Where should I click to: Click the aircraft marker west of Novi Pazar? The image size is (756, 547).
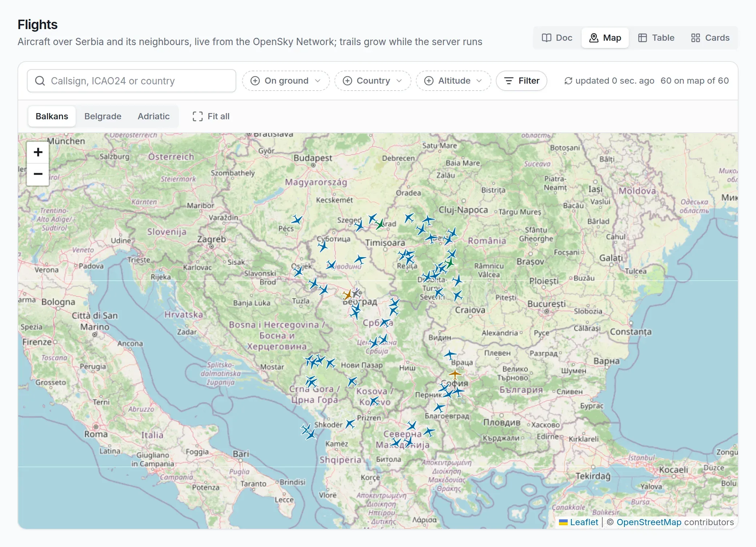pyautogui.click(x=331, y=363)
